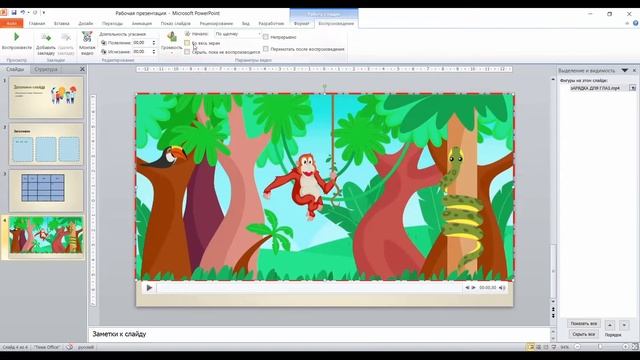Close the Выделение и видимость pane
Screen dimensions: 640x360
click(634, 70)
